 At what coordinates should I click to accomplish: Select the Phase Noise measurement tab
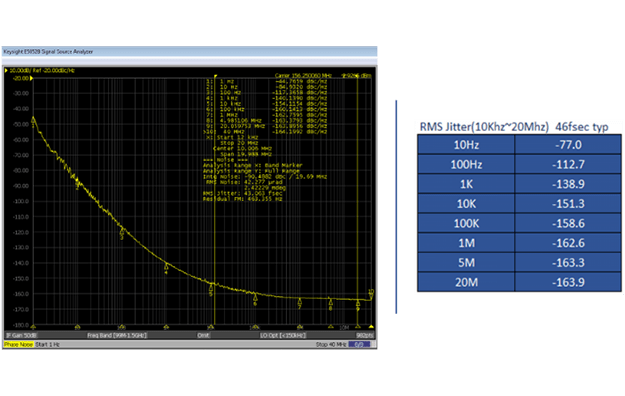click(x=18, y=345)
